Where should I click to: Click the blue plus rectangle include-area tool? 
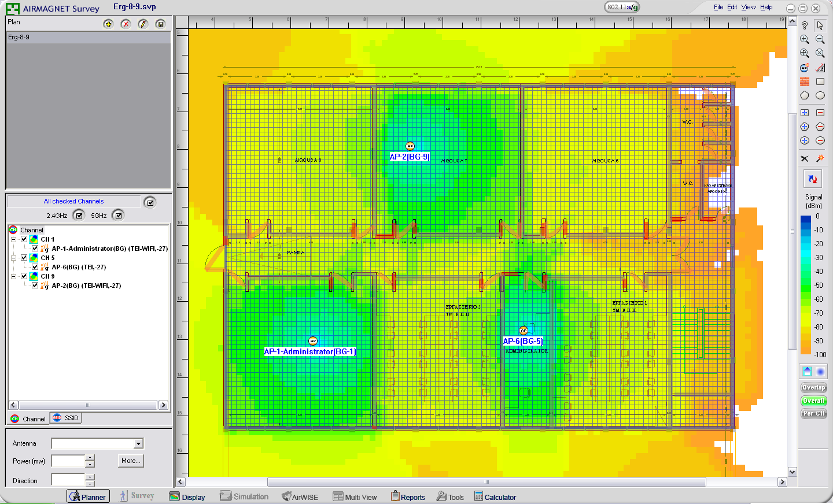805,113
